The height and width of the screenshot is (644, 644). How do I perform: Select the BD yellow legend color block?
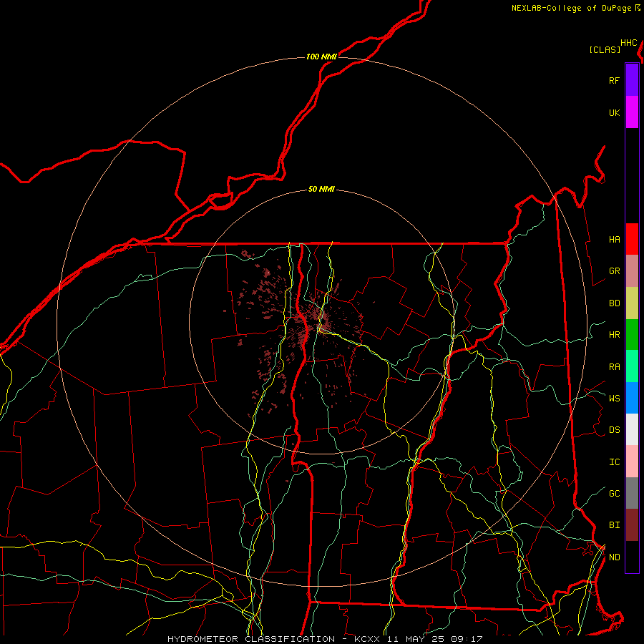[x=632, y=303]
